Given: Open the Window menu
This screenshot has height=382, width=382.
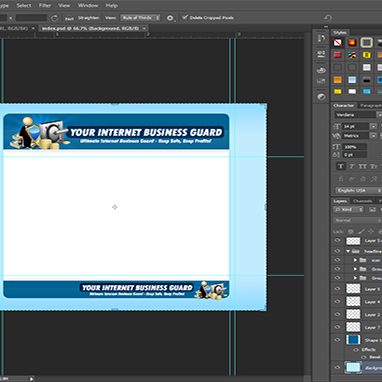Looking at the screenshot, I should (88, 5).
